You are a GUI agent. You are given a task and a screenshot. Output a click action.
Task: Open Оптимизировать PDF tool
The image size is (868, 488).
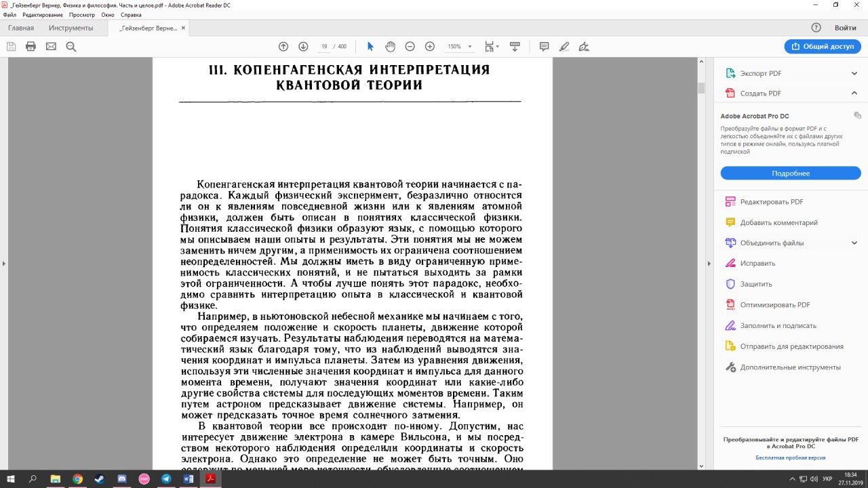(x=775, y=305)
